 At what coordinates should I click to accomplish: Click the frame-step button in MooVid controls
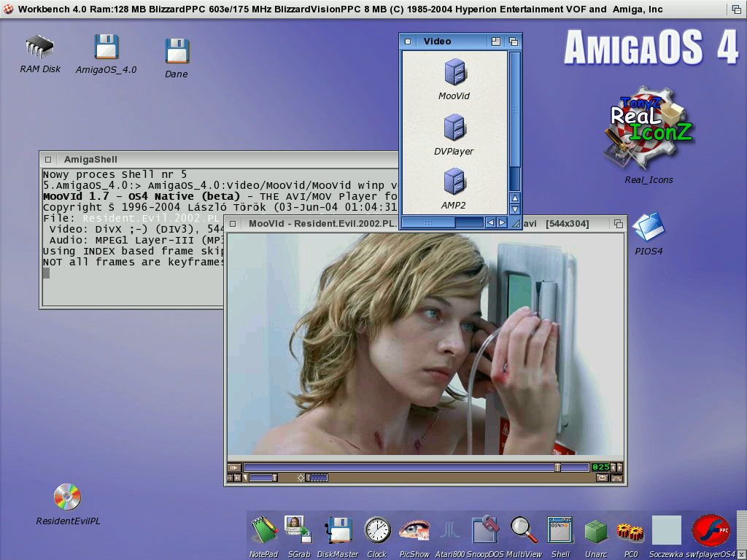237,478
